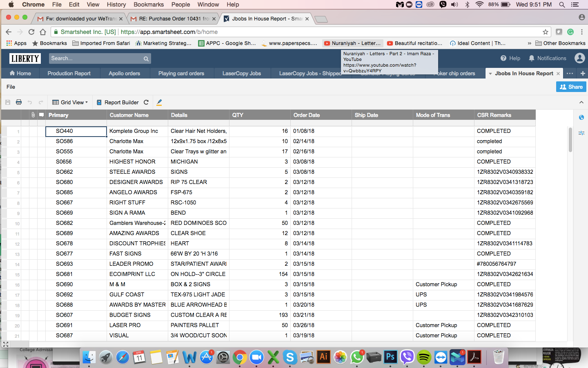The image size is (588, 368).
Task: Expand the hidden bookmarks overflow chevron
Action: pos(529,43)
